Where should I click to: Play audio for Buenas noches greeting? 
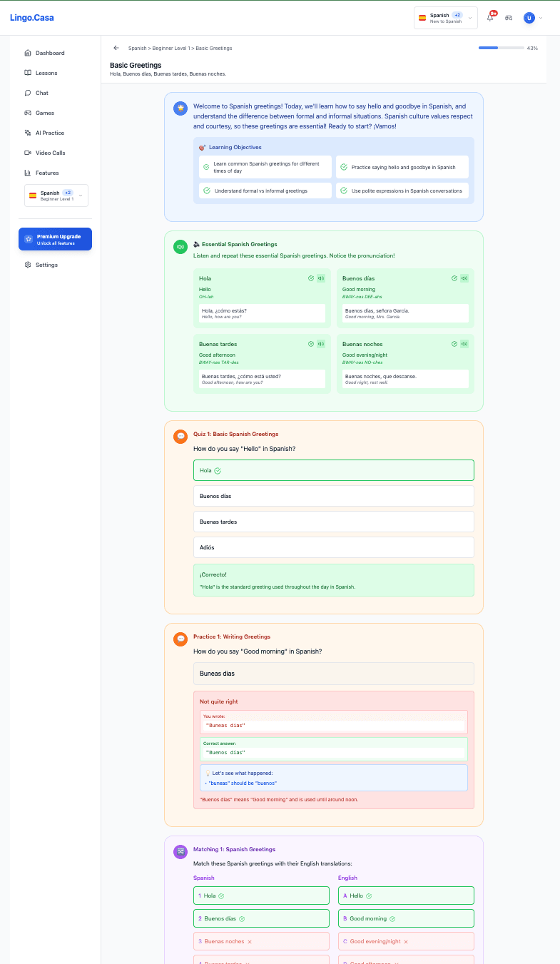(464, 344)
